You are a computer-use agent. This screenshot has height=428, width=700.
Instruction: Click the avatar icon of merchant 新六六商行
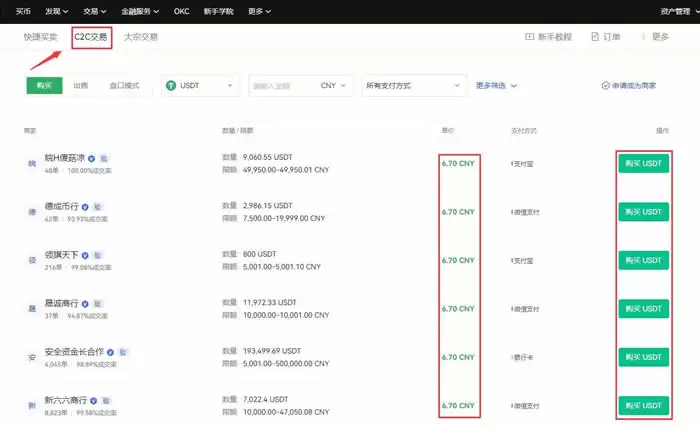[32, 406]
